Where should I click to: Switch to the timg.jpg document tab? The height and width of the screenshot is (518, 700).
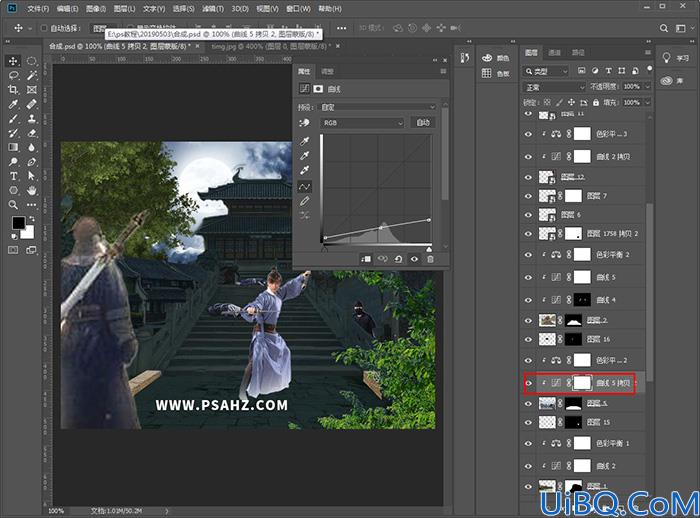point(271,46)
